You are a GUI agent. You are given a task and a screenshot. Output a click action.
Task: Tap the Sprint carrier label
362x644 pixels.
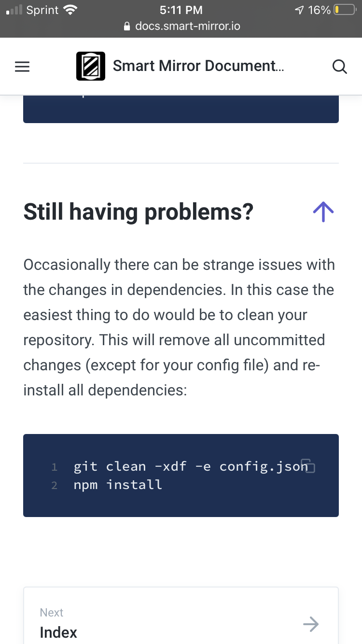(42, 10)
